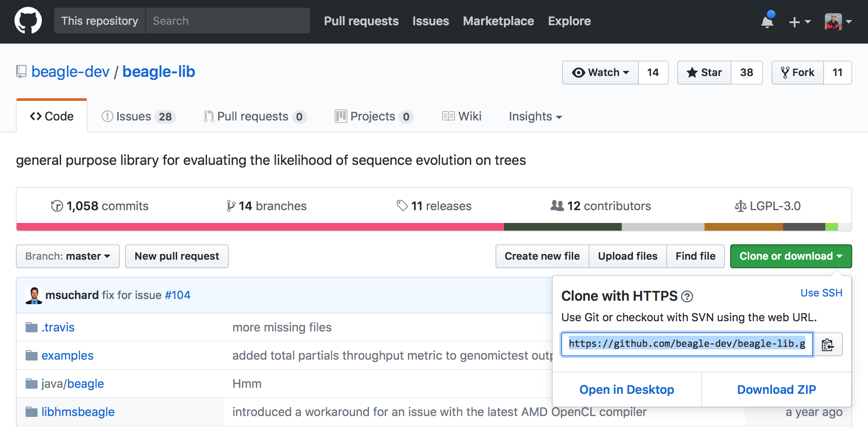
Task: Open 'more missing files' commit message
Action: [282, 327]
